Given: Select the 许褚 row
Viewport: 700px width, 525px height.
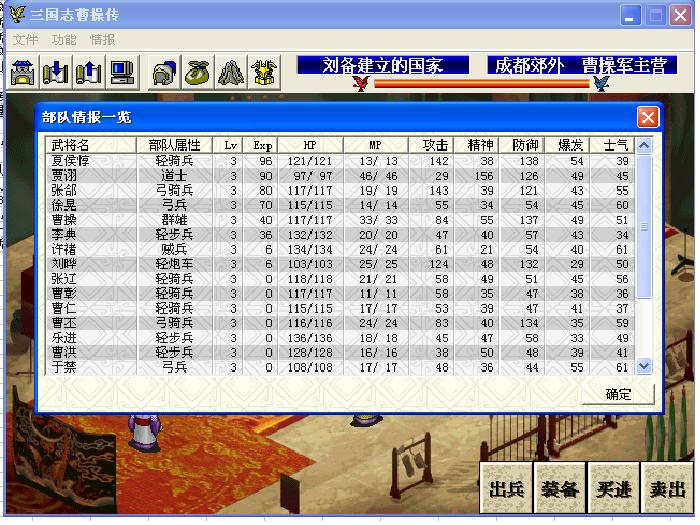Looking at the screenshot, I should tap(340, 249).
